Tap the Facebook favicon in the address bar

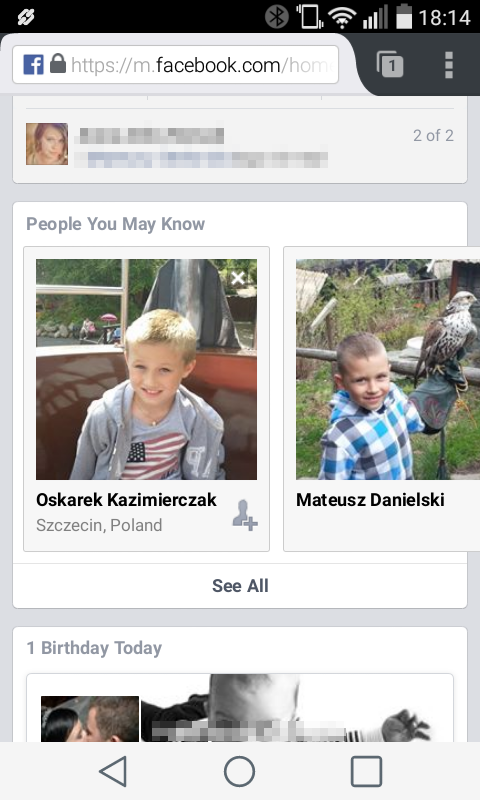click(34, 64)
